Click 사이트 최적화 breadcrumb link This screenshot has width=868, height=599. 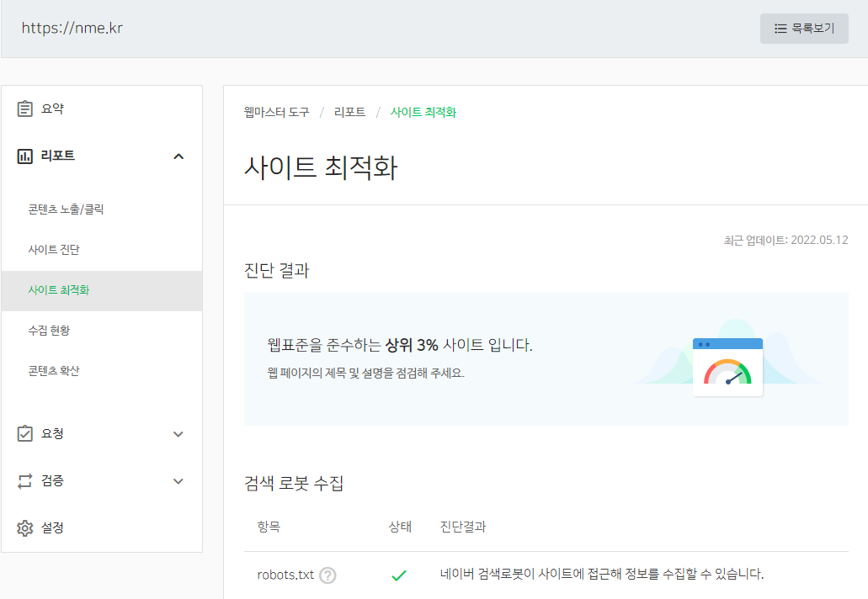pyautogui.click(x=423, y=112)
